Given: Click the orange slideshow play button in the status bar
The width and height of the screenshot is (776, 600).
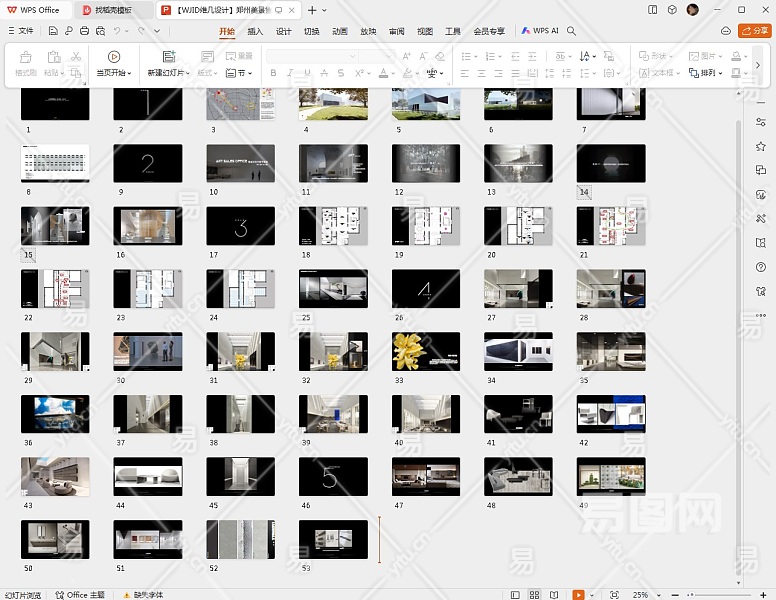Looking at the screenshot, I should [578, 594].
